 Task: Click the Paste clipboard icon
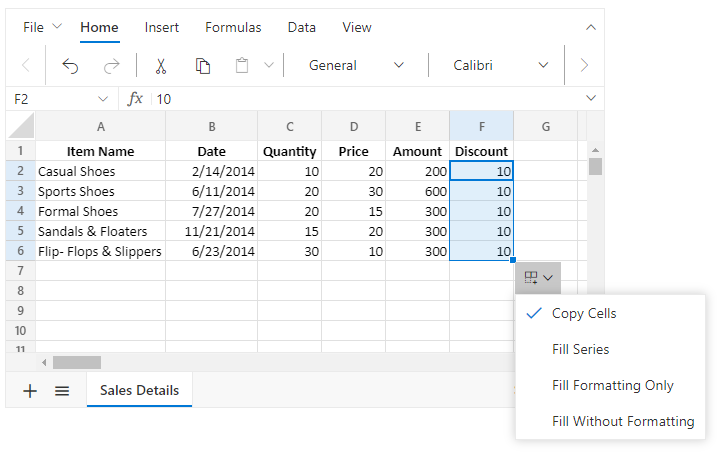[x=242, y=66]
